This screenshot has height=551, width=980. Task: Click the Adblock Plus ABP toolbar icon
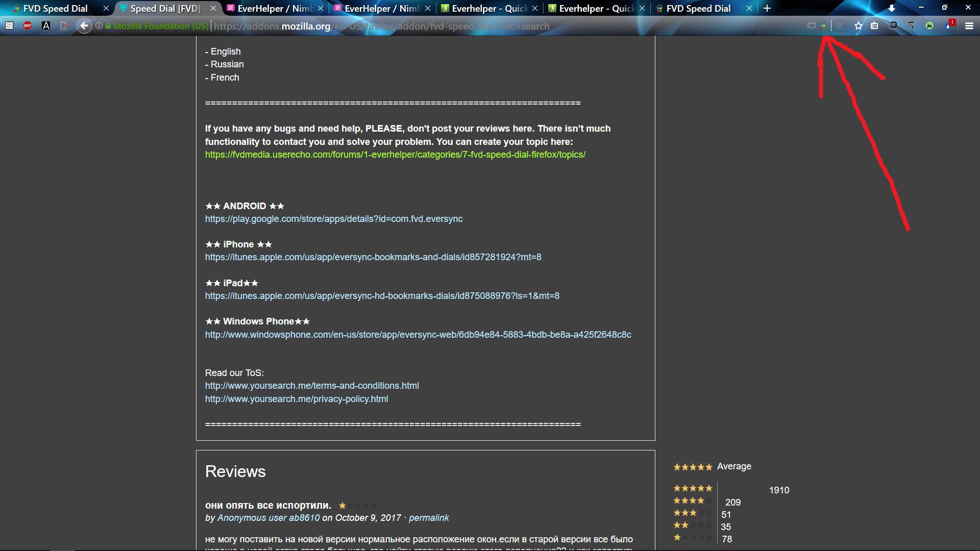pyautogui.click(x=28, y=26)
